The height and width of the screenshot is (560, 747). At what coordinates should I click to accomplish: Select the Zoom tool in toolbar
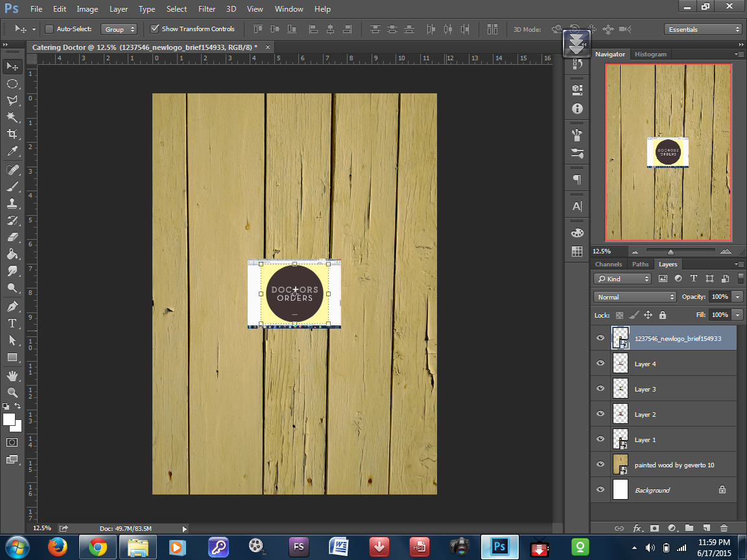coord(12,392)
